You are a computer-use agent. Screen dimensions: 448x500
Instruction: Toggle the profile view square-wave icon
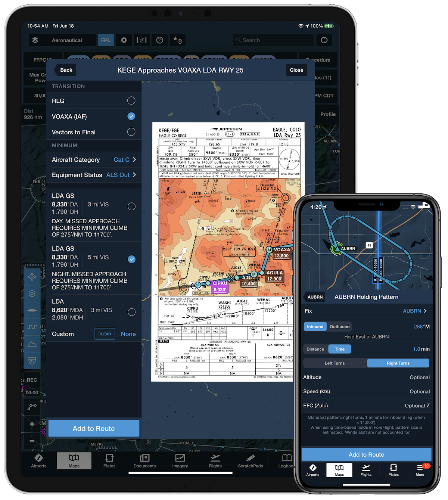[x=32, y=327]
